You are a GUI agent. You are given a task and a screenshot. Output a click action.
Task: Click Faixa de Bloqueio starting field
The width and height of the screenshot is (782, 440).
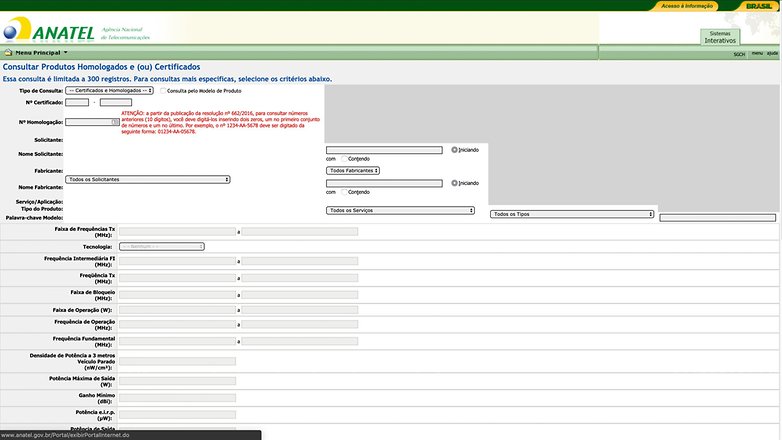(178, 295)
